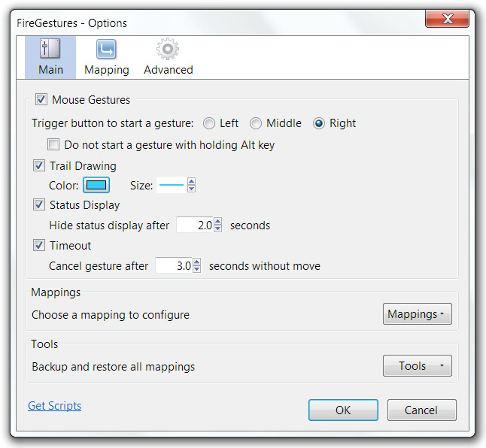Decrease cancel gesture timeout seconds
The width and height of the screenshot is (486, 448).
(197, 269)
